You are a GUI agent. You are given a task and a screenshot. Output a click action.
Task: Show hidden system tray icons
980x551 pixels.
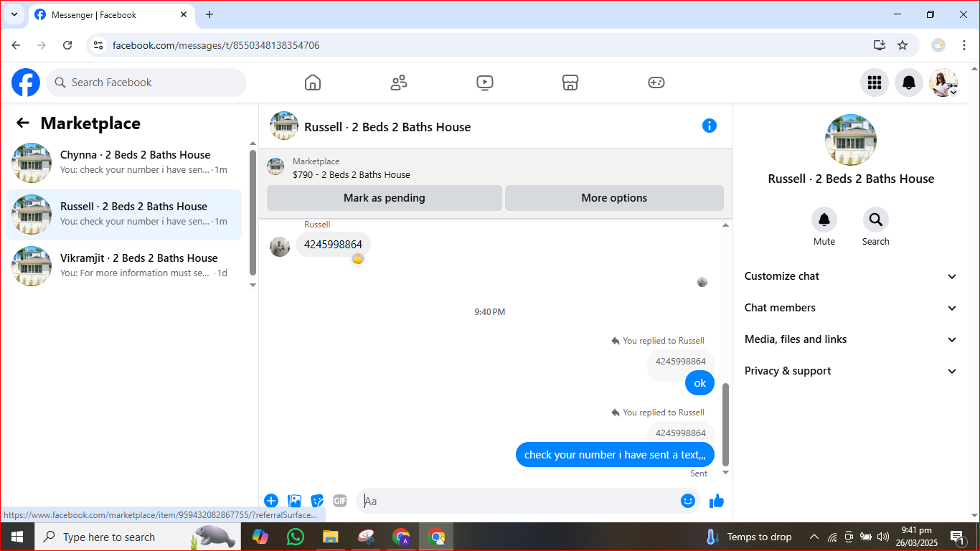[814, 537]
